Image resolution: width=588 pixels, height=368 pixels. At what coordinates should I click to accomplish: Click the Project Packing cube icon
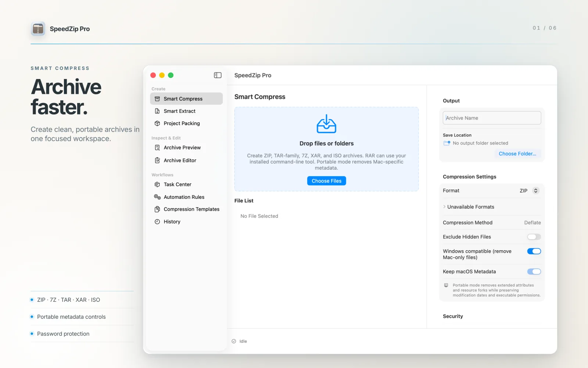(157, 123)
